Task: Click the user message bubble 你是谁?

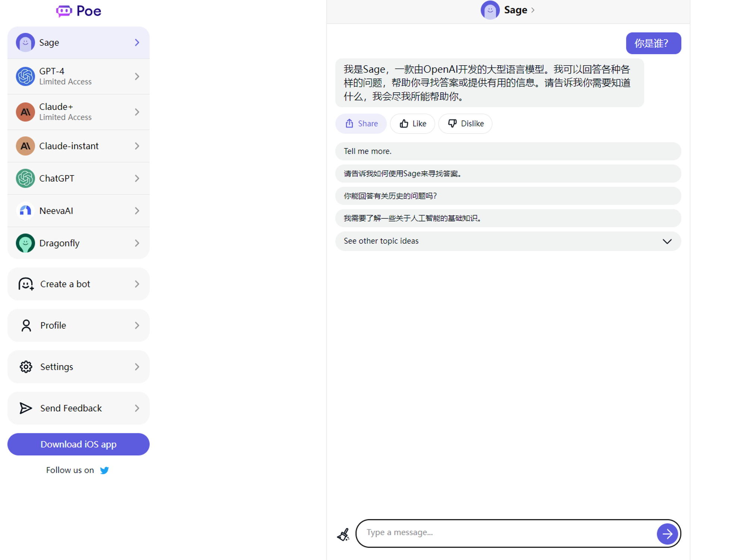Action: coord(653,43)
